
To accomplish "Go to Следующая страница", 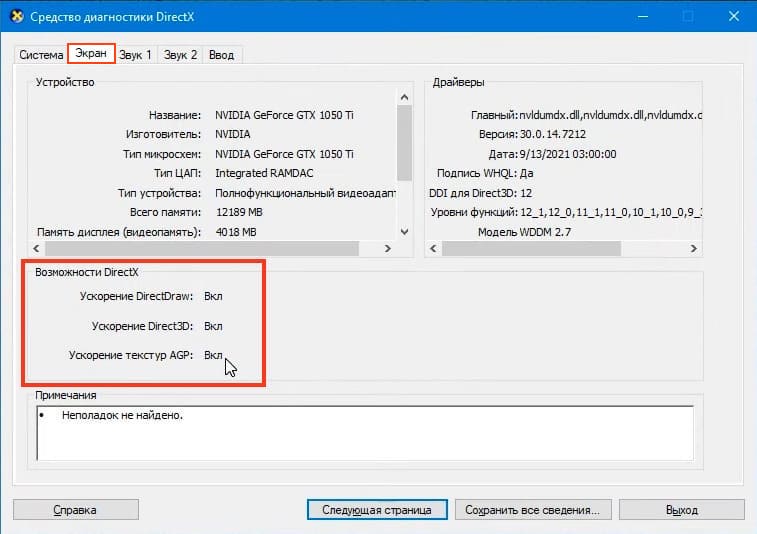I will point(377,509).
